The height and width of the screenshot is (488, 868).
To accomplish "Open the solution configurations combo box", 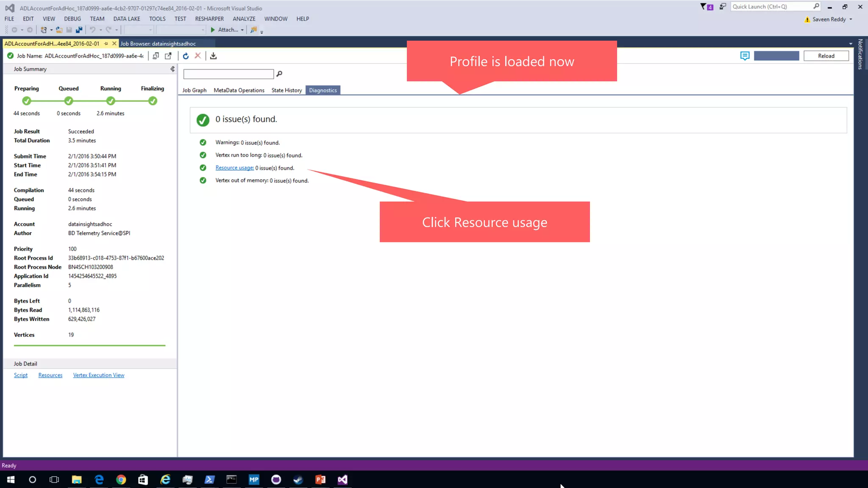I will (139, 30).
